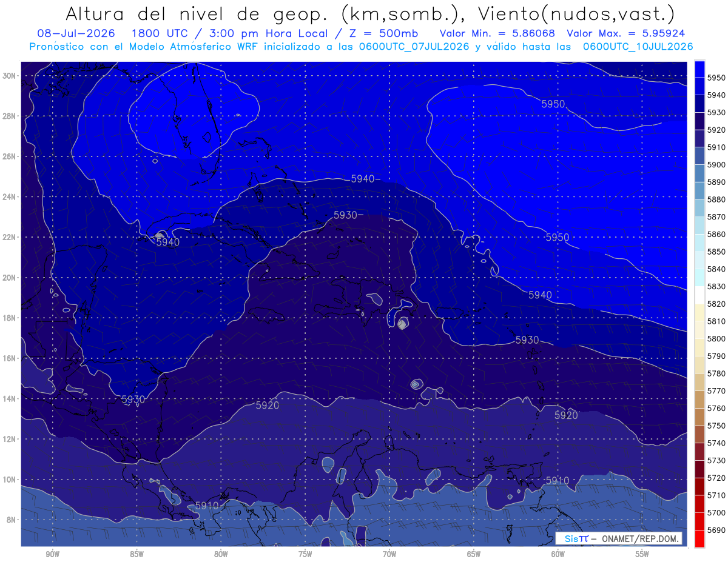Image resolution: width=728 pixels, height=562 pixels.
Task: Click the 'ONAMET/REP.DOM.' credit label
Action: click(x=640, y=539)
